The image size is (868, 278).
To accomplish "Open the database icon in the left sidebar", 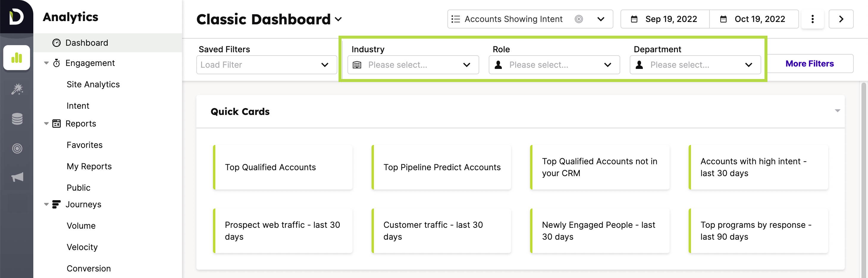I will (x=17, y=119).
